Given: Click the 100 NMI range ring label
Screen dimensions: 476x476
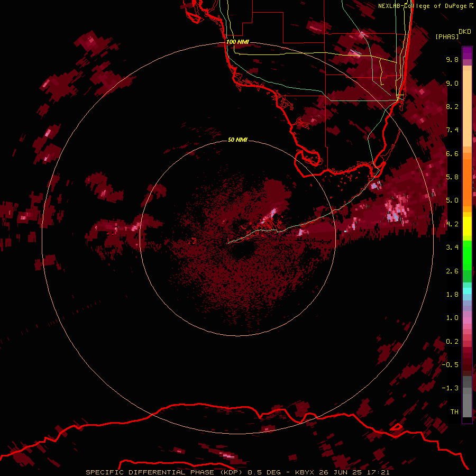Looking at the screenshot, I should coord(237,42).
